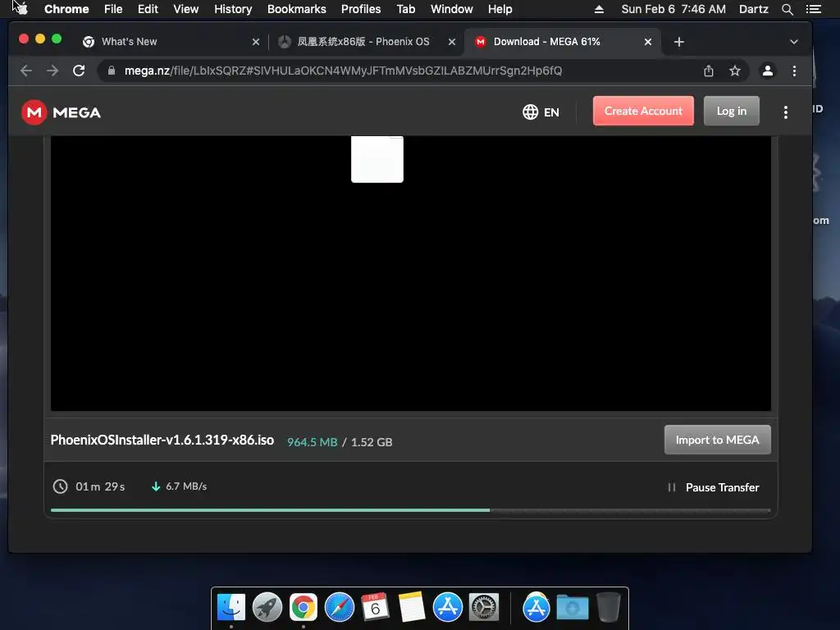Open the File menu

click(113, 9)
